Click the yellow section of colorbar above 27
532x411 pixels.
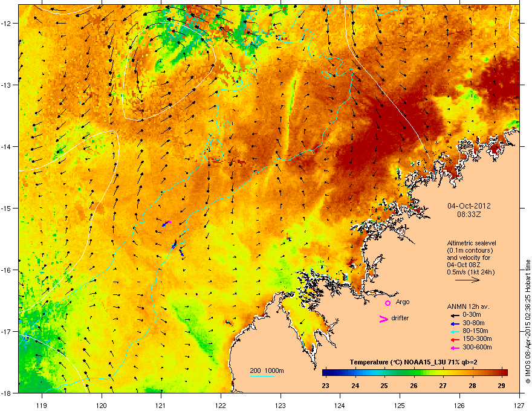pos(443,373)
